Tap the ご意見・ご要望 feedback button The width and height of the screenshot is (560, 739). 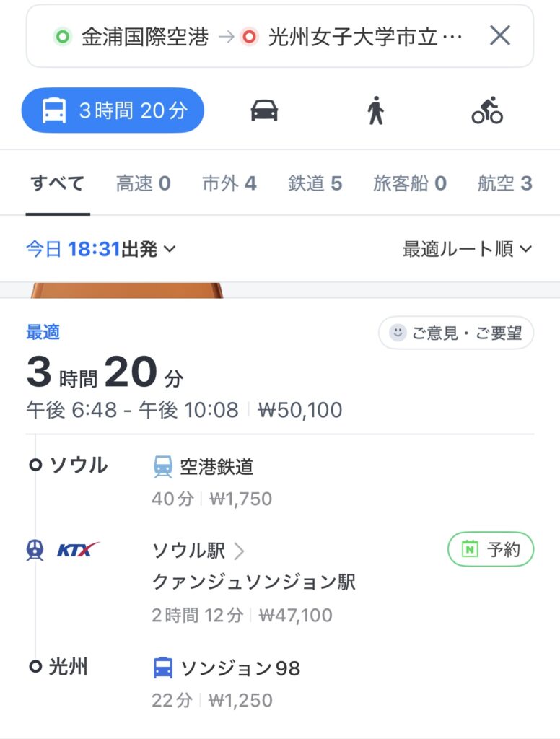point(456,333)
